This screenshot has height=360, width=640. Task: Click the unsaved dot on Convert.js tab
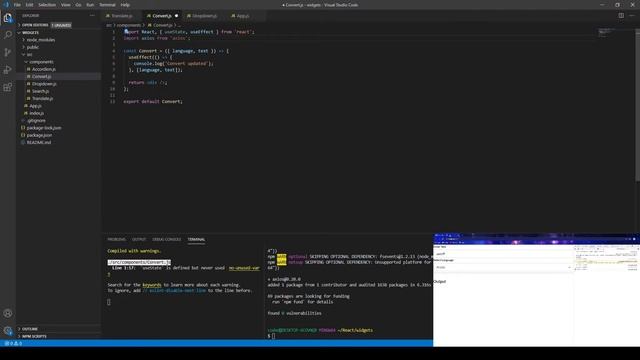coord(176,16)
